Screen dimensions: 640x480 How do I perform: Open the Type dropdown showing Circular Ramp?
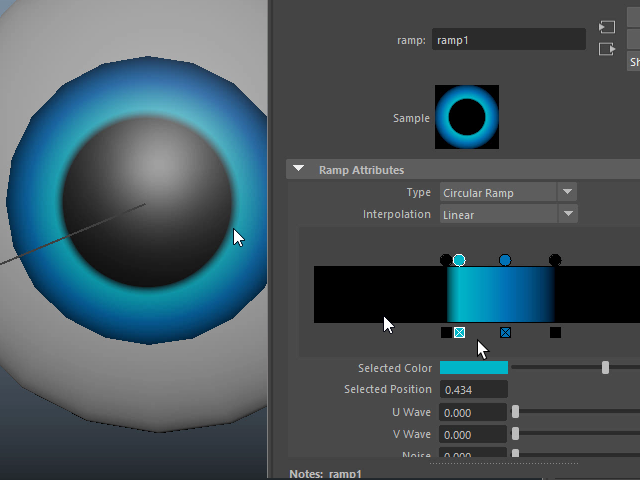click(509, 192)
